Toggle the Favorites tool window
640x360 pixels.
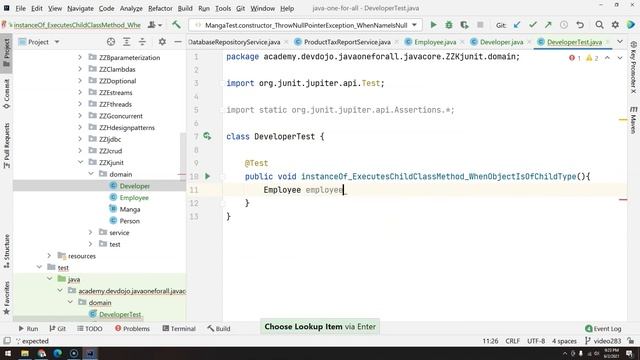click(7, 298)
